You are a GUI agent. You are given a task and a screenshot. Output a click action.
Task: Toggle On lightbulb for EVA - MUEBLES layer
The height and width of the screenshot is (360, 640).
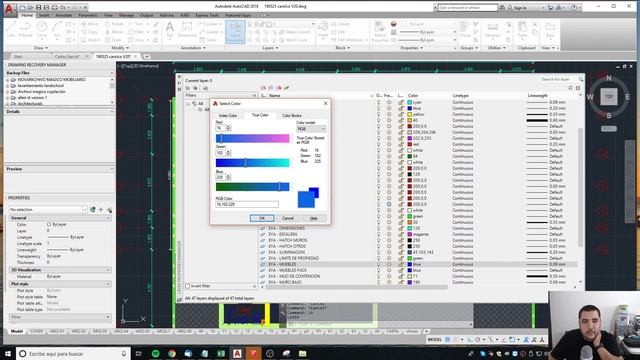tap(378, 264)
